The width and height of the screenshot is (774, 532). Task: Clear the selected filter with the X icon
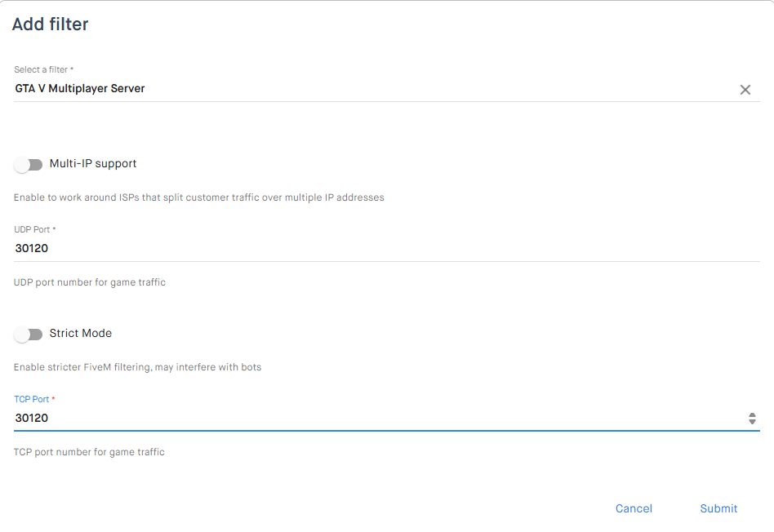coord(745,90)
